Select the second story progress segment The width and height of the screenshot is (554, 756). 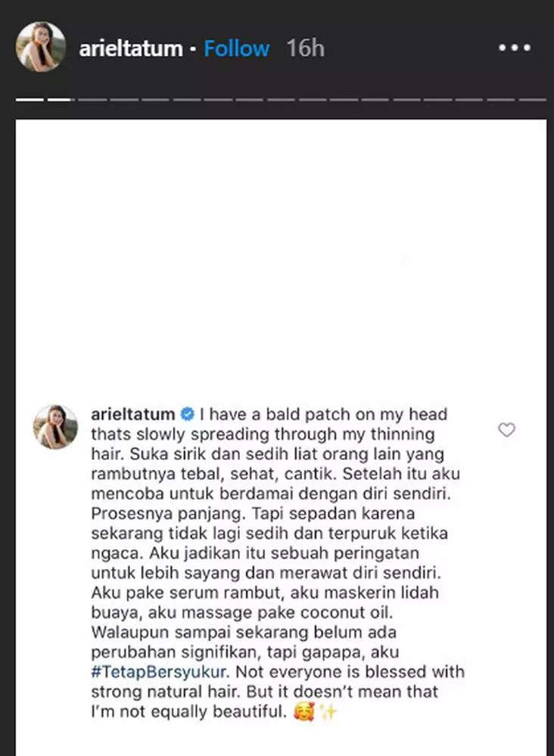(61, 100)
